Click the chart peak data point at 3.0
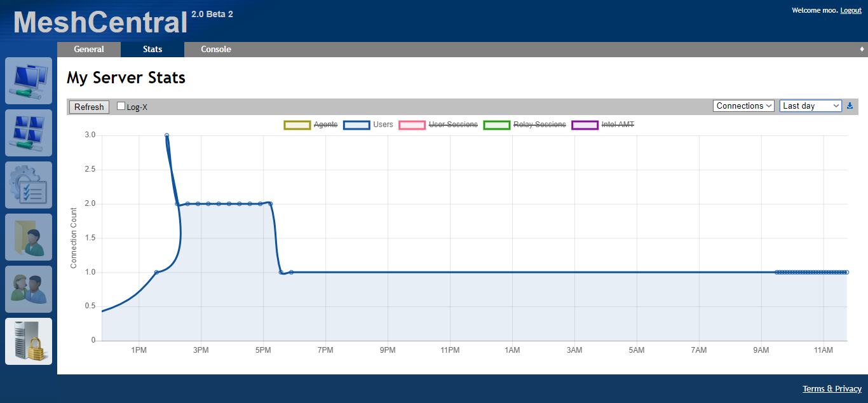 [166, 135]
